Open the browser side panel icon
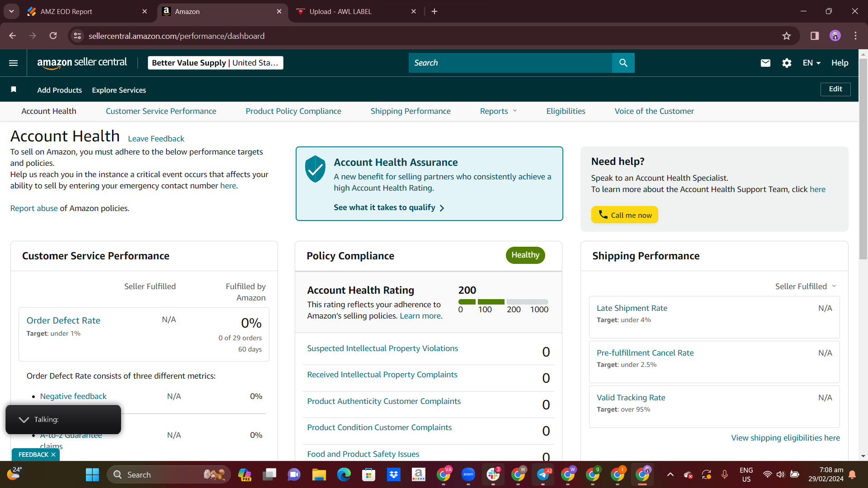 tap(815, 36)
